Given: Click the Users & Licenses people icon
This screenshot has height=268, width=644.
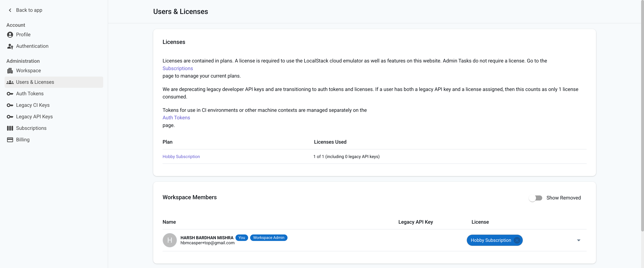Looking at the screenshot, I should tap(10, 82).
